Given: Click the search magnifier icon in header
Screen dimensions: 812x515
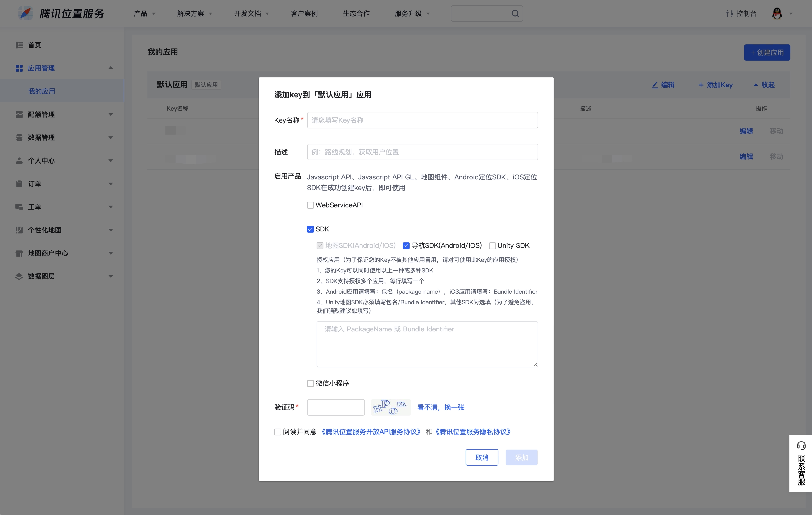Looking at the screenshot, I should (515, 13).
